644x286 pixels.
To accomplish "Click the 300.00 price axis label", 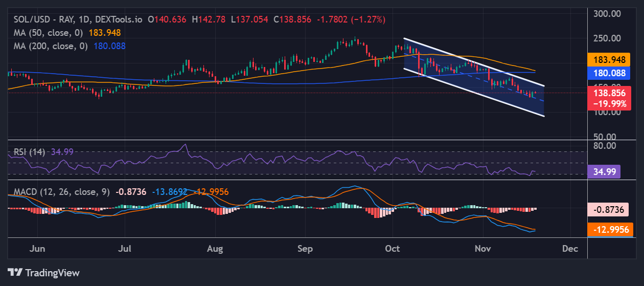I will (x=608, y=13).
